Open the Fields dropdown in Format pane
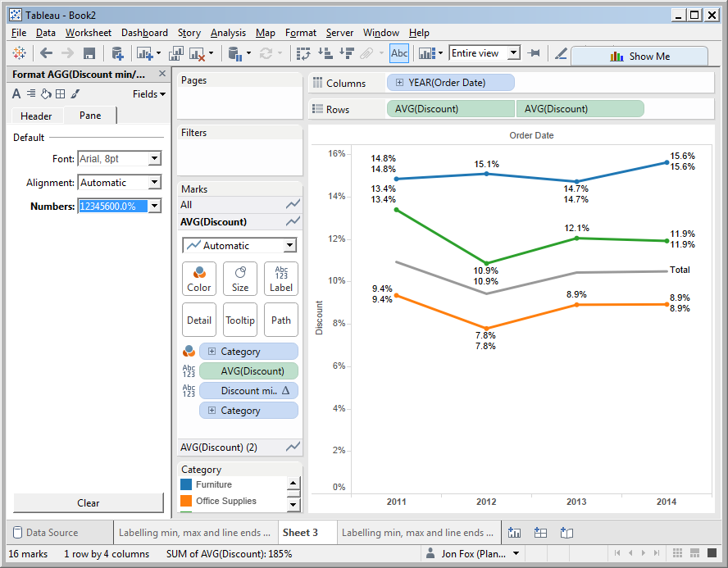This screenshot has height=568, width=728. (x=148, y=93)
